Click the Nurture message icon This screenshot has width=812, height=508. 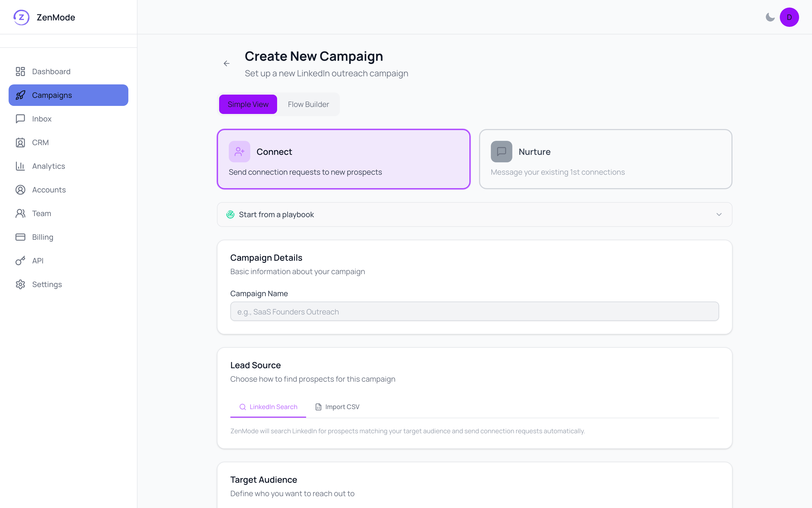(501, 152)
